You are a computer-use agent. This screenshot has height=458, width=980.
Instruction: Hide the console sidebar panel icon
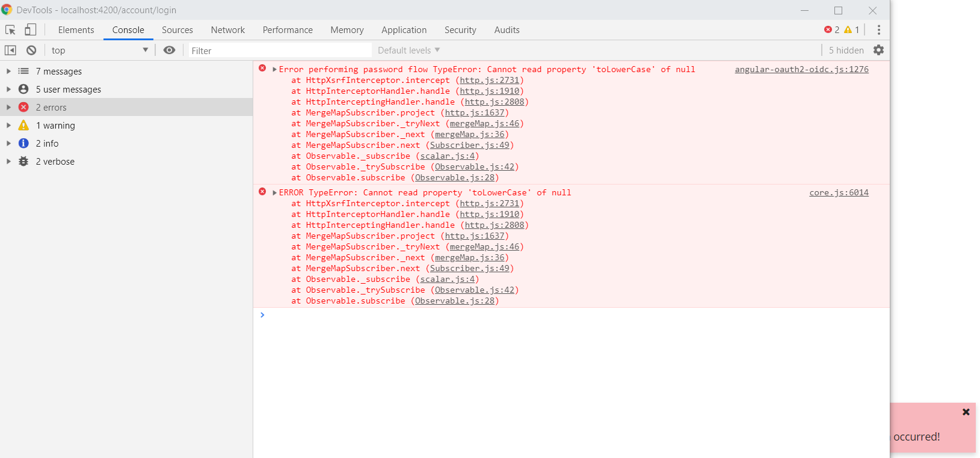[x=10, y=50]
